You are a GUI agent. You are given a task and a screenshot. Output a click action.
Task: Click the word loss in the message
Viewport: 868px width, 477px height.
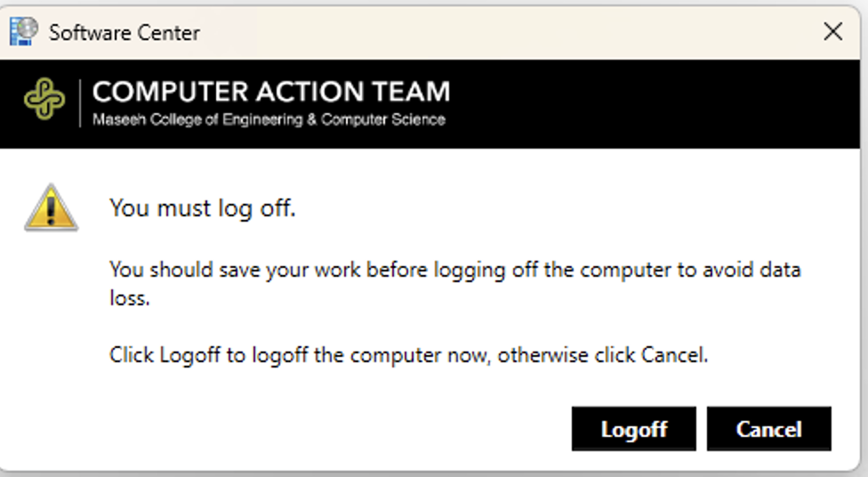point(130,298)
